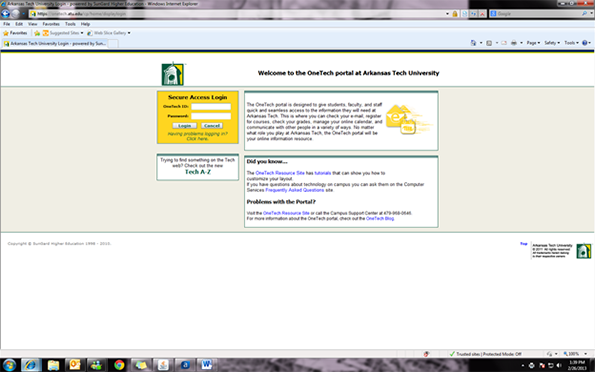Open the Safety dropdown menu
The height and width of the screenshot is (372, 595).
(x=552, y=43)
